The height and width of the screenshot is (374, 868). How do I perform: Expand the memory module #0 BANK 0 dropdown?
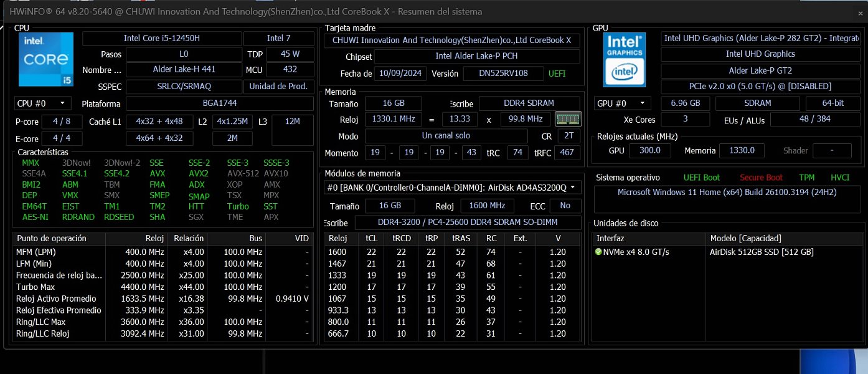click(453, 187)
